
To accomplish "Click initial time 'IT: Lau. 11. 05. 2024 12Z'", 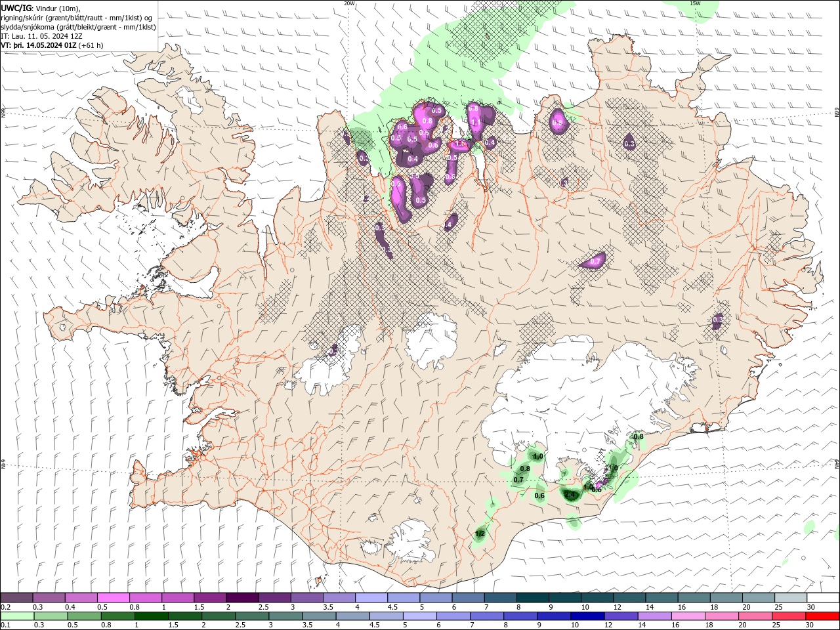I will [41, 36].
